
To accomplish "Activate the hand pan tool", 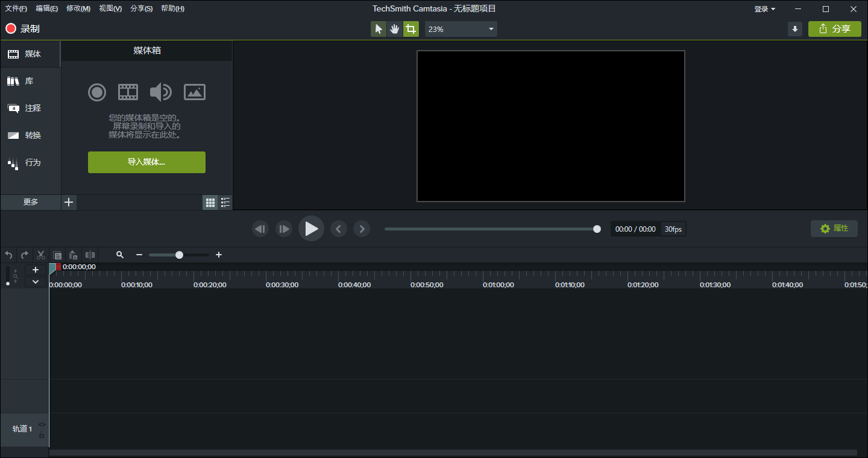I will 395,29.
